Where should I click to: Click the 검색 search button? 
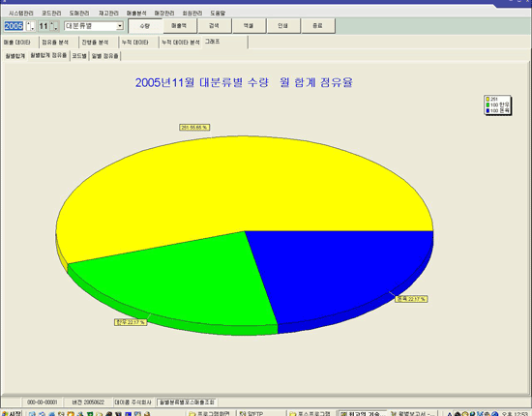coord(214,26)
